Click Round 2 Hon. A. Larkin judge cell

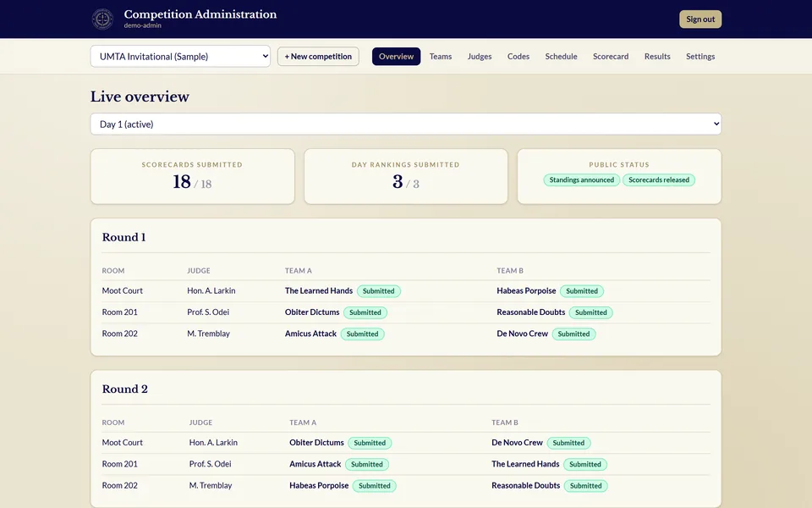pos(213,443)
